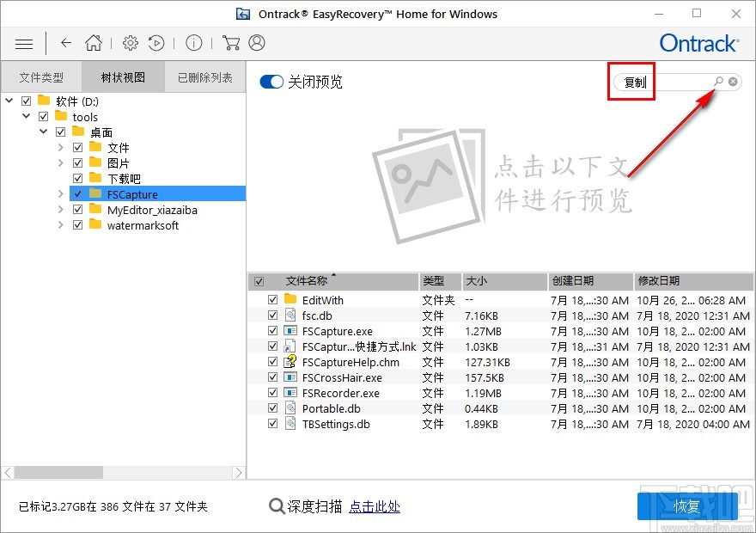The width and height of the screenshot is (756, 533).
Task: View the program info icon
Action: click(x=193, y=43)
